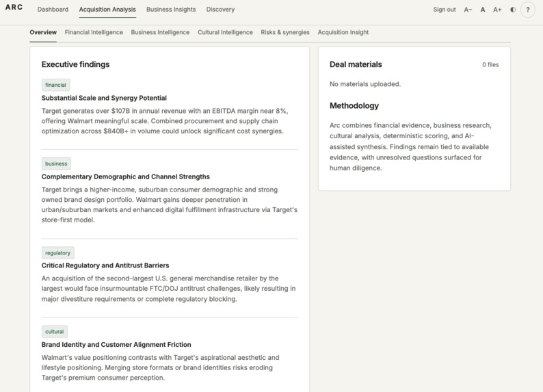Click the 'business' tag badge
The width and height of the screenshot is (543, 392).
(x=56, y=164)
